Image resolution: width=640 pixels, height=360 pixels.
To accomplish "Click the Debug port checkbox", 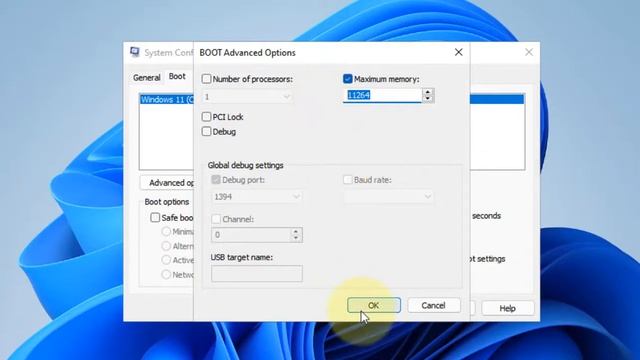I will coord(216,180).
